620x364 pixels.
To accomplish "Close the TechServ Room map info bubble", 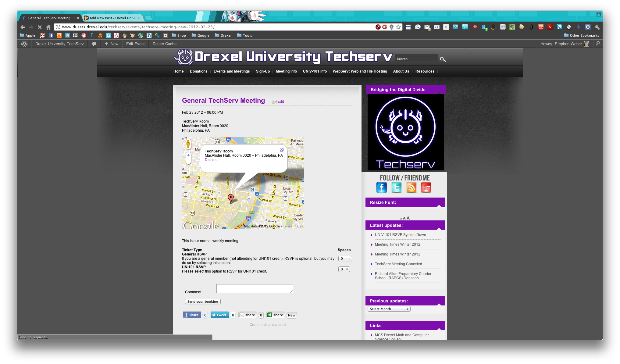I will (x=282, y=150).
